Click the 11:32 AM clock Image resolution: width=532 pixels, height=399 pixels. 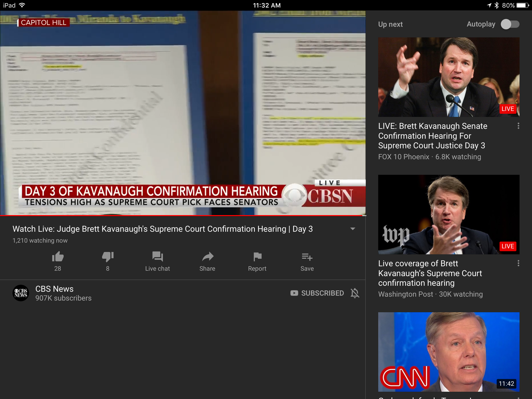(267, 5)
